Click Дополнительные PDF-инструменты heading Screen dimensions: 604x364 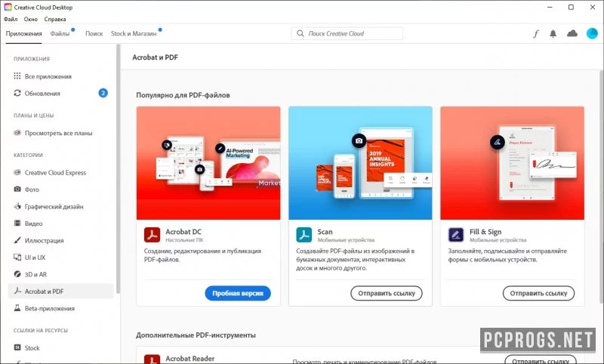(x=196, y=335)
